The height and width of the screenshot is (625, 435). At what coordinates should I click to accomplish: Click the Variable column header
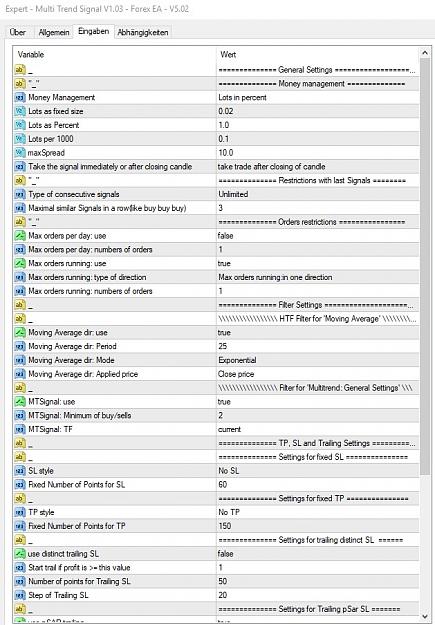click(x=115, y=55)
